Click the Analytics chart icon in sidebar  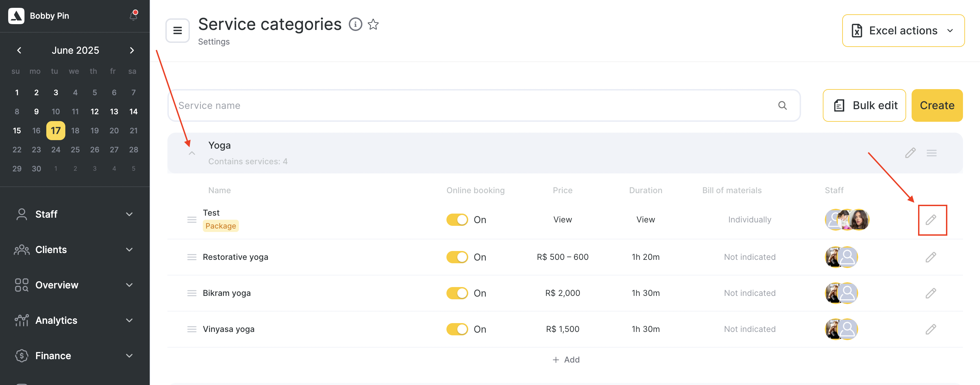click(22, 320)
